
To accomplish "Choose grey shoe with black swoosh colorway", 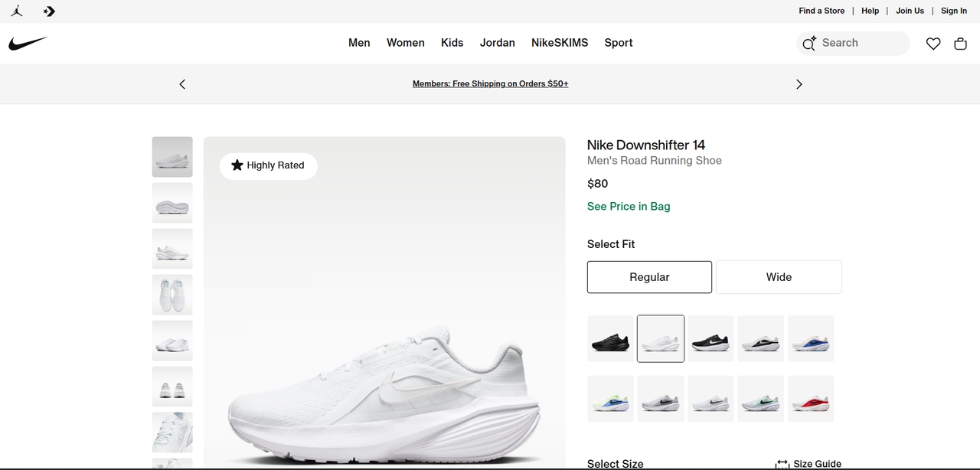I will 661,399.
